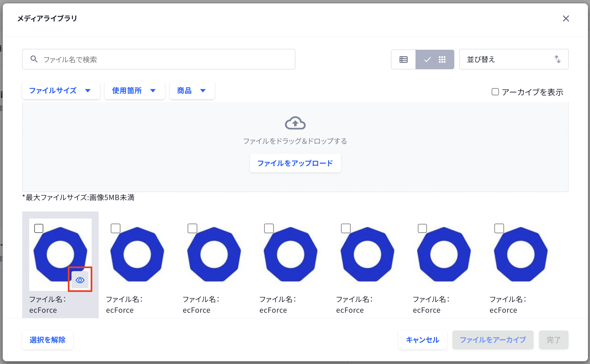Switch to list view layout
This screenshot has width=590, height=364.
[403, 59]
